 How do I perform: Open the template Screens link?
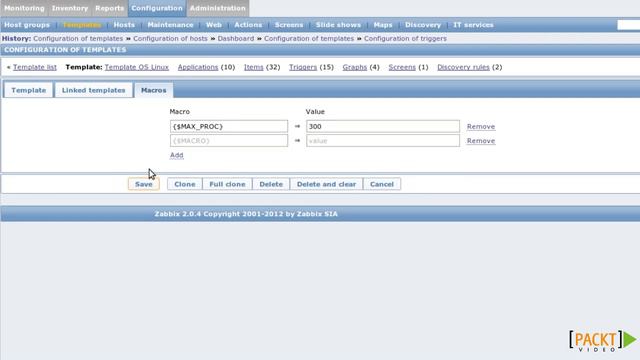coord(402,67)
